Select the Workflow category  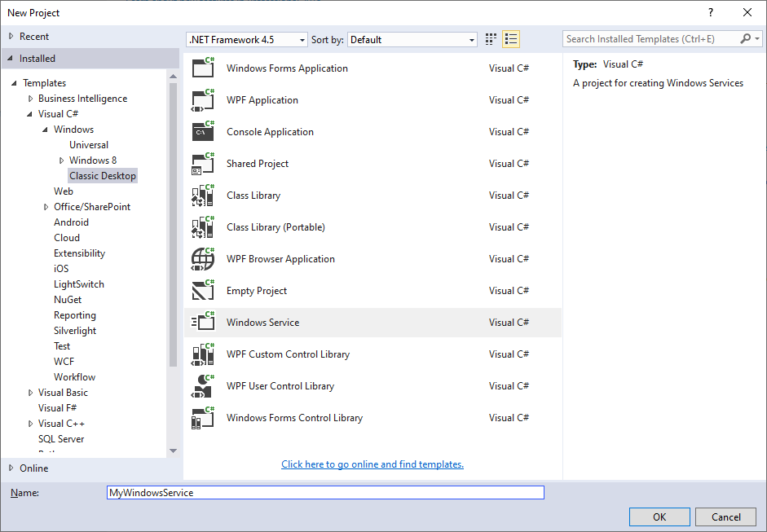coord(74,377)
